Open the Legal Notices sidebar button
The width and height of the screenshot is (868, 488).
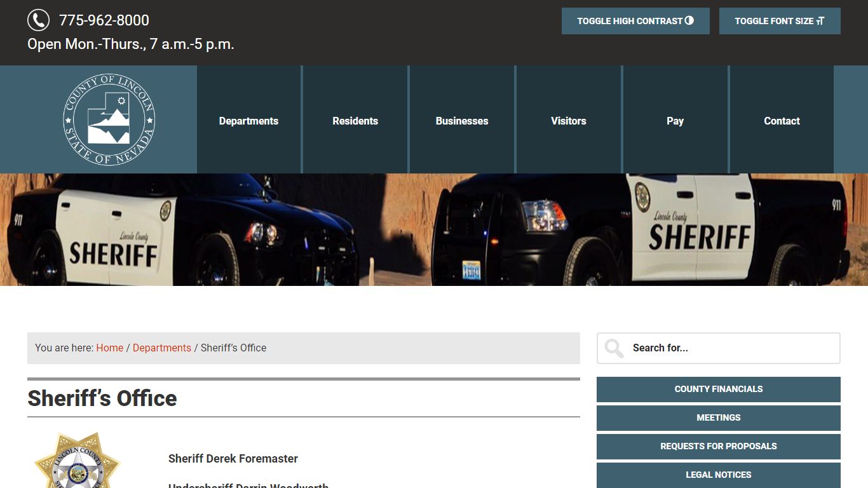(x=718, y=475)
